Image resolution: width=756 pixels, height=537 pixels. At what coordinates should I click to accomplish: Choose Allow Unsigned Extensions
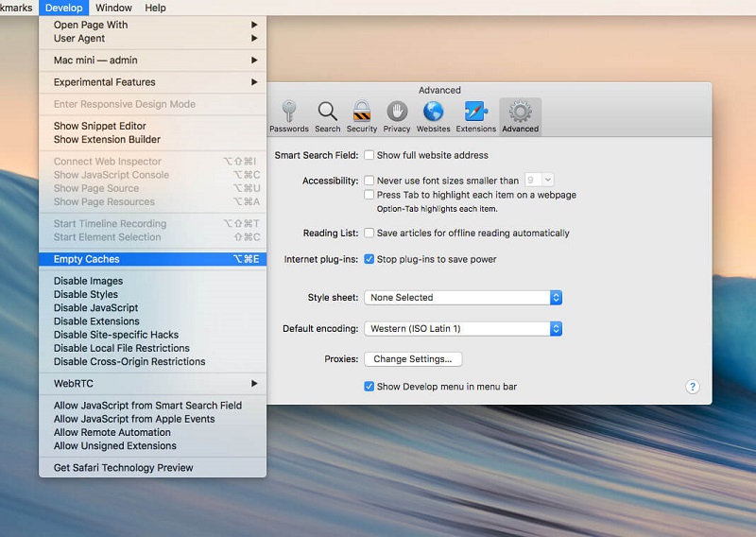pyautogui.click(x=152, y=446)
